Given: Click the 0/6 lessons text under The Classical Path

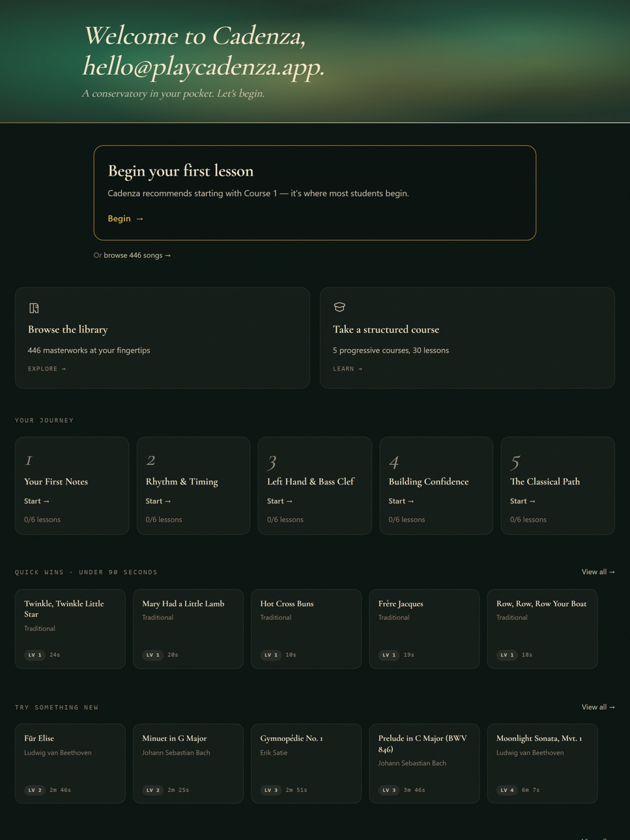Looking at the screenshot, I should pyautogui.click(x=528, y=520).
